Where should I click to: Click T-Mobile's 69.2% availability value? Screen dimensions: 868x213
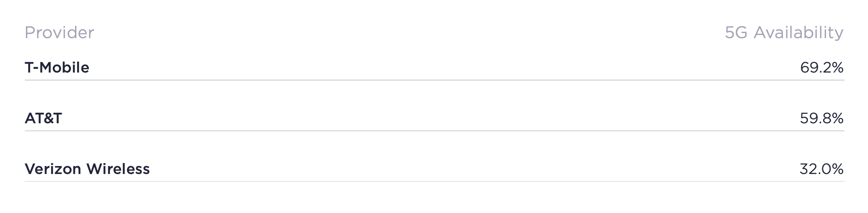tap(821, 68)
